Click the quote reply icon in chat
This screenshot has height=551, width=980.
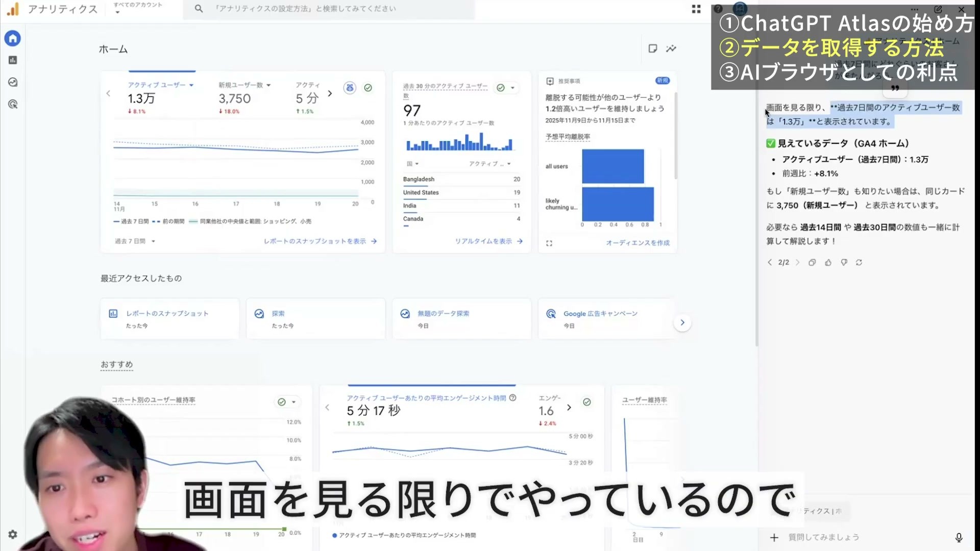coord(895,88)
